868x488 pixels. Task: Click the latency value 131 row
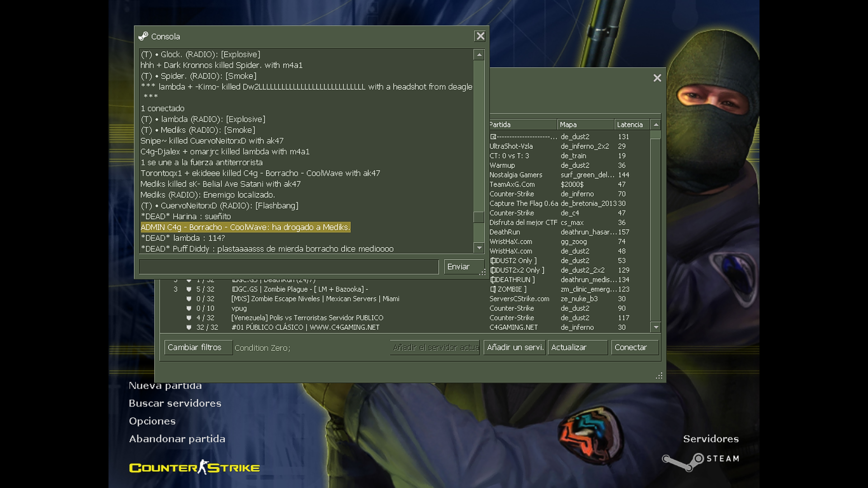point(570,137)
